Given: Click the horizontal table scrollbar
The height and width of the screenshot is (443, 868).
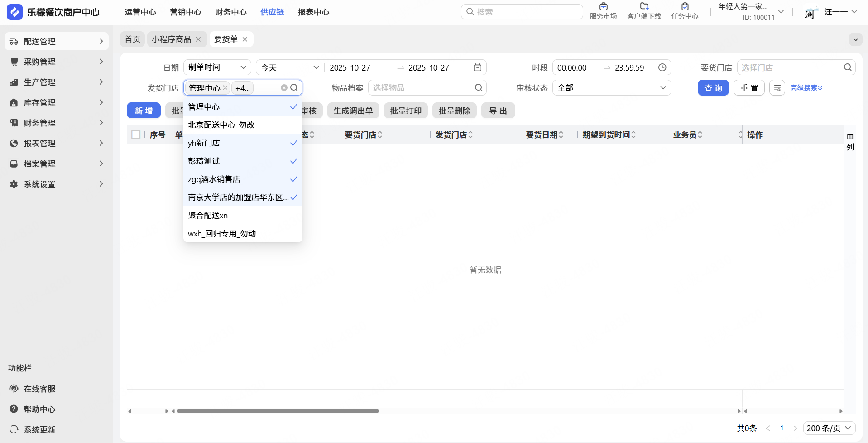Looking at the screenshot, I should 278,411.
